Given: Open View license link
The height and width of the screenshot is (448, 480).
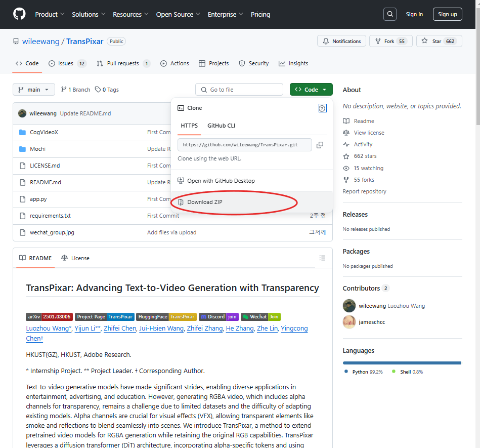Looking at the screenshot, I should click(x=363, y=133).
